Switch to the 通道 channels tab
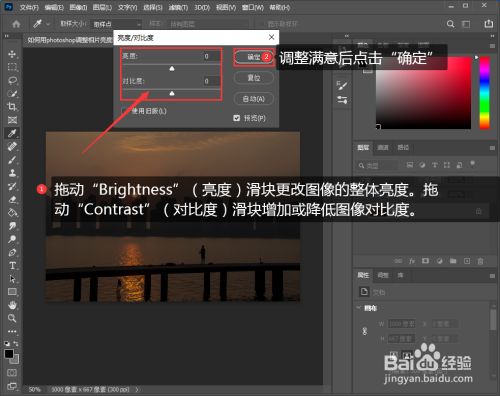The width and height of the screenshot is (500, 396). tap(383, 147)
